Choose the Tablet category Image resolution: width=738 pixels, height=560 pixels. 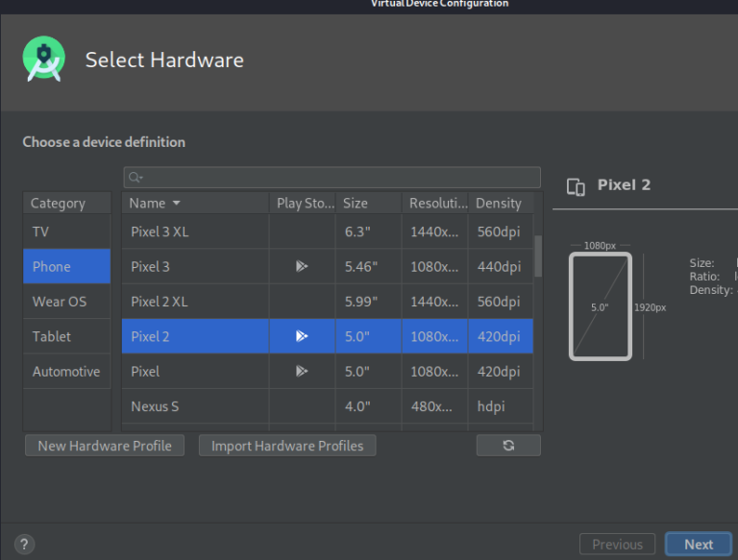(x=67, y=336)
